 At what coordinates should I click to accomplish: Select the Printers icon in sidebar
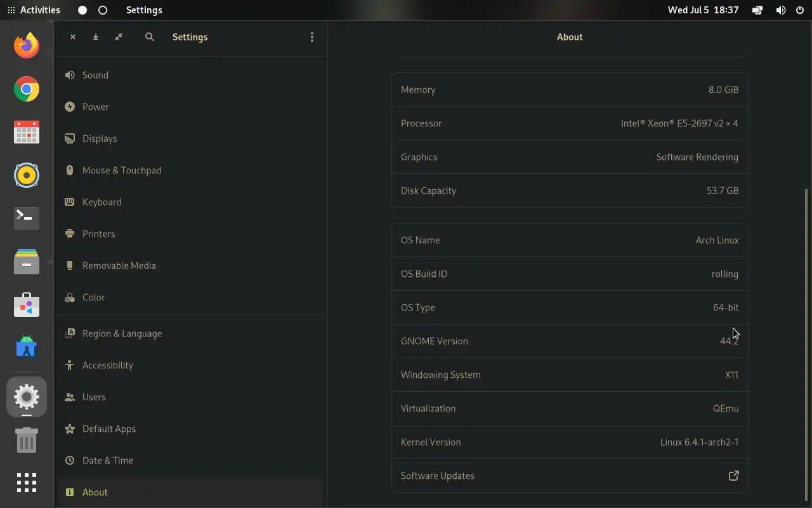(x=70, y=234)
